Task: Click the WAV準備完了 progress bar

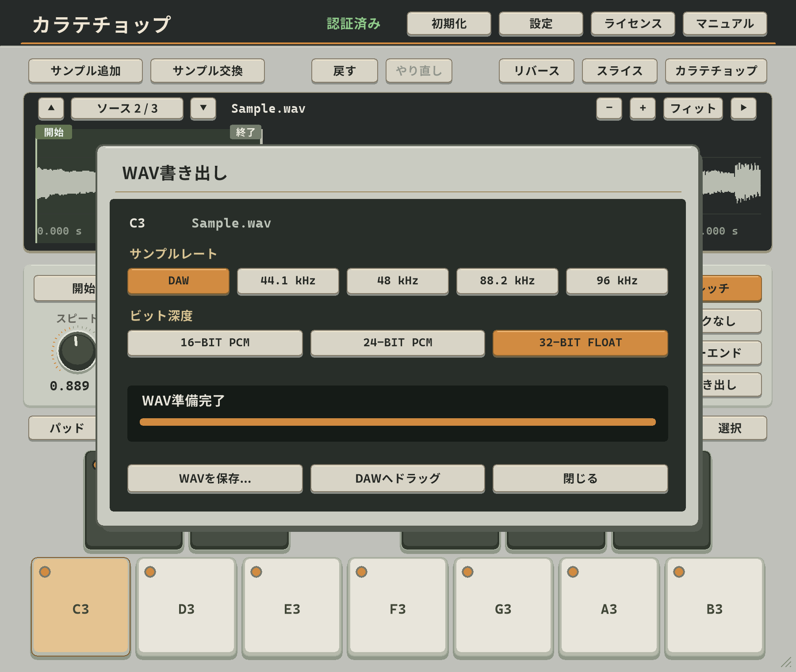Action: 398,422
